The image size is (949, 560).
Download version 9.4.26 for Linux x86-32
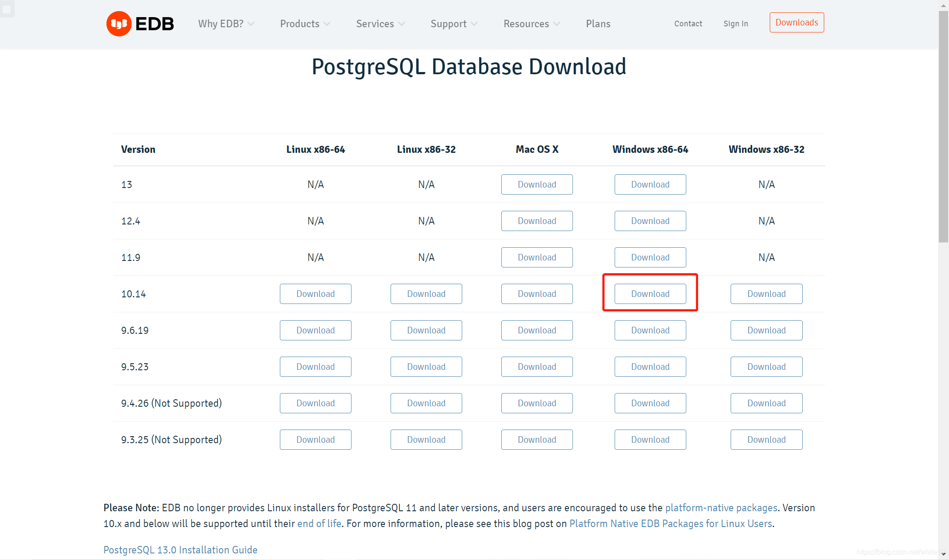(426, 403)
